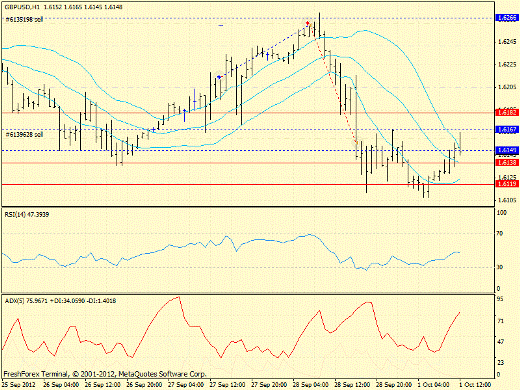Click the 1.6225 price axis label
520x390 pixels.
(507, 64)
